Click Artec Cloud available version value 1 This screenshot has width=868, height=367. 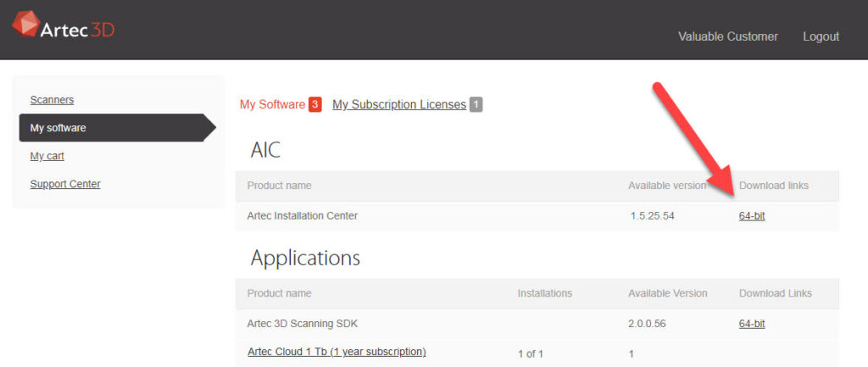tap(632, 353)
